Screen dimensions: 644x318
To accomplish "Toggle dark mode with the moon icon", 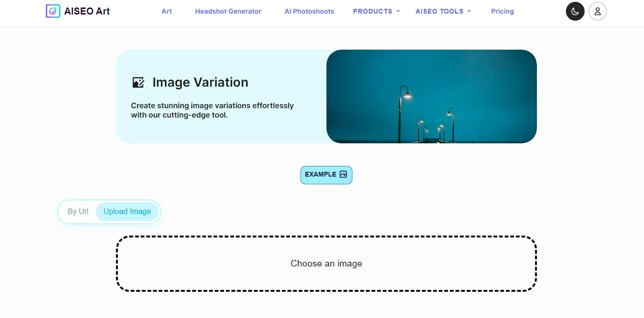I will [x=575, y=11].
